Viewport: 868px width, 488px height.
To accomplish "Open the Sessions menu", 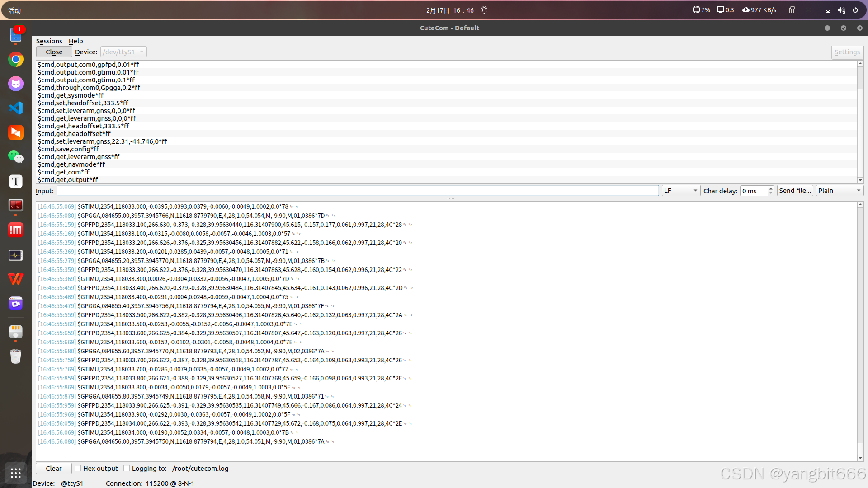I will (x=49, y=41).
